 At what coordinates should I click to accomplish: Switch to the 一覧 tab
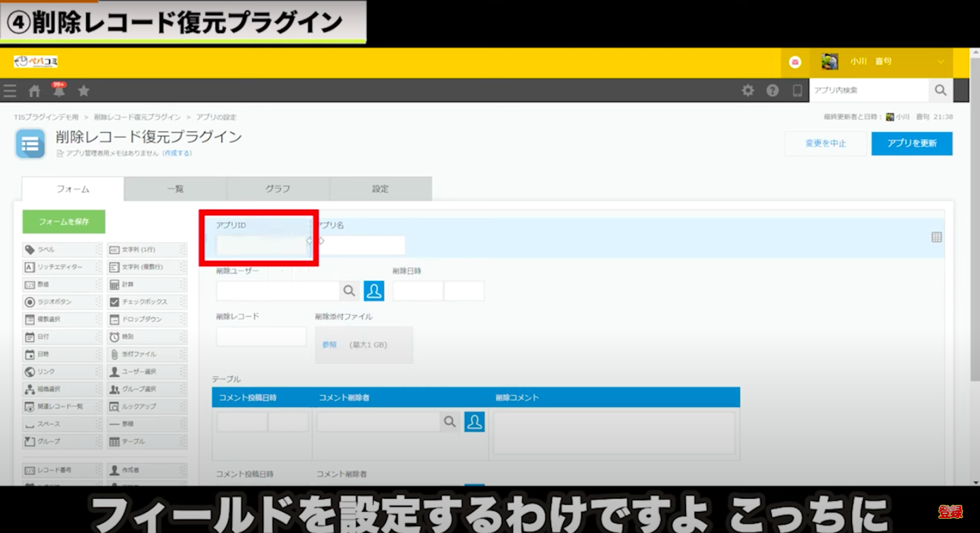(176, 189)
